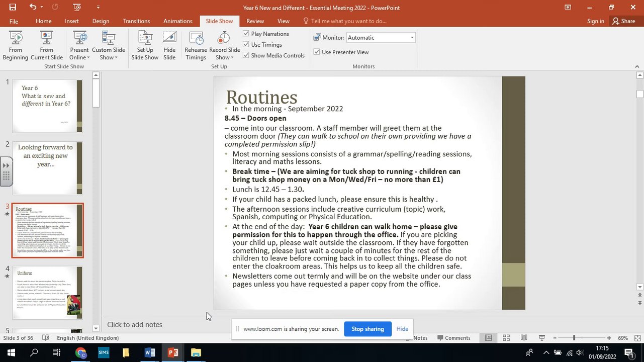Click spell check icon in status bar
644x362 pixels.
(x=46, y=338)
